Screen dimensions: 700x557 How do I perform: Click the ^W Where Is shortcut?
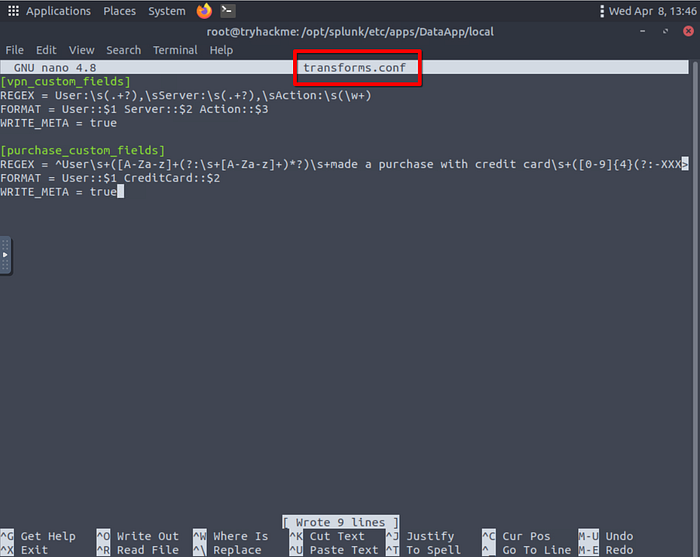[230, 536]
